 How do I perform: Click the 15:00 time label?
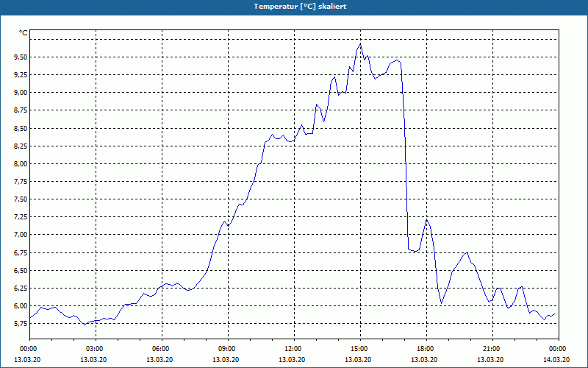359,349
